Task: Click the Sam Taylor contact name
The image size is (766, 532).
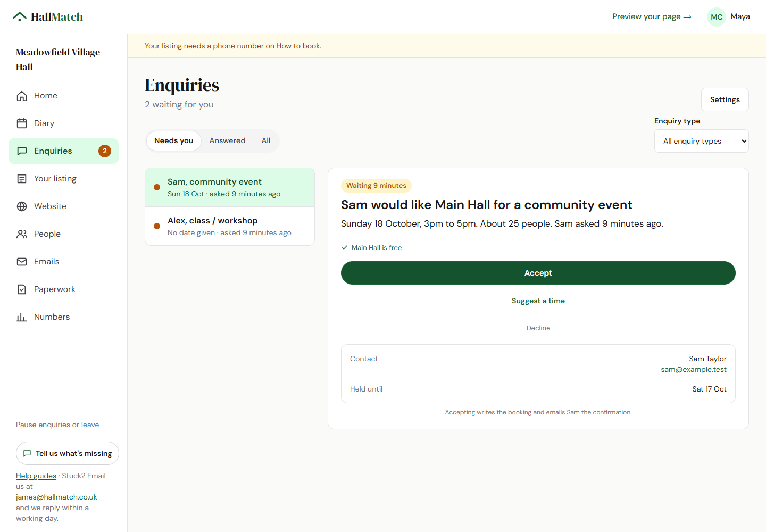Action: point(707,359)
